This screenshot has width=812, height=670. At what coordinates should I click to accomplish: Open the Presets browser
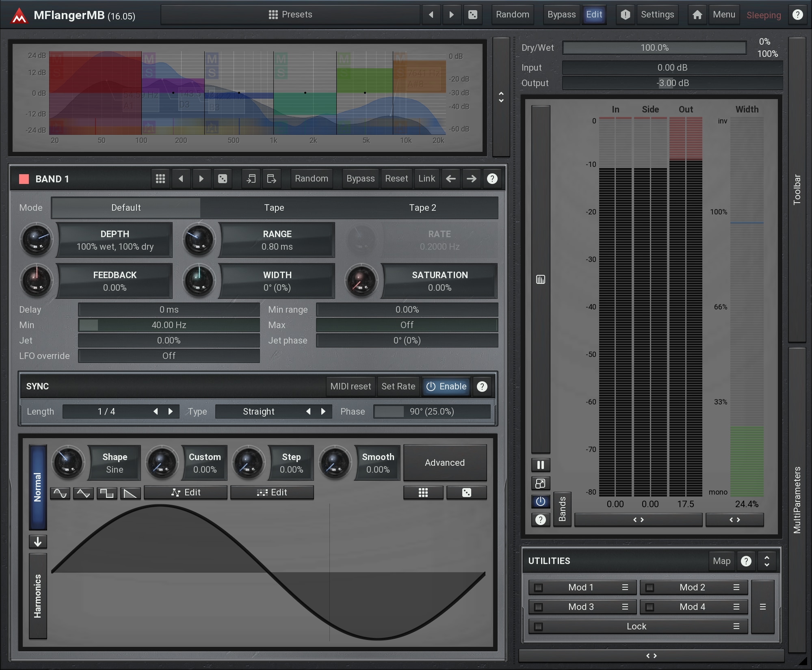point(290,15)
